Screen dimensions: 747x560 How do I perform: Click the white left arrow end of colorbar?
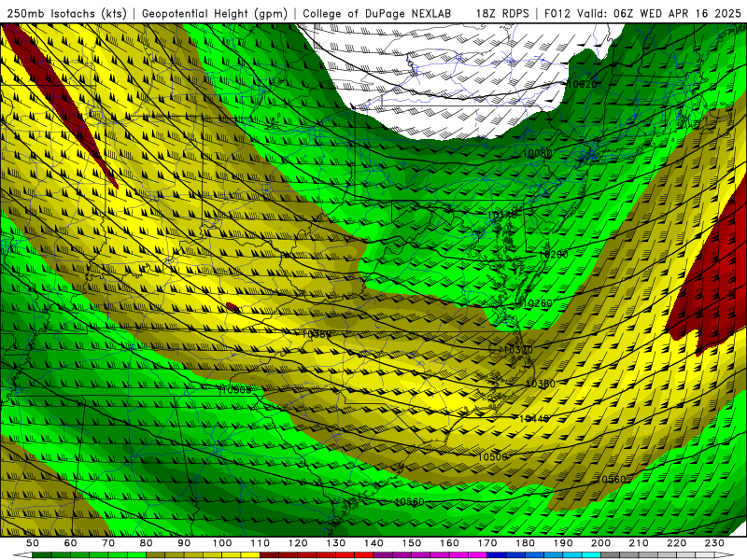[22, 555]
